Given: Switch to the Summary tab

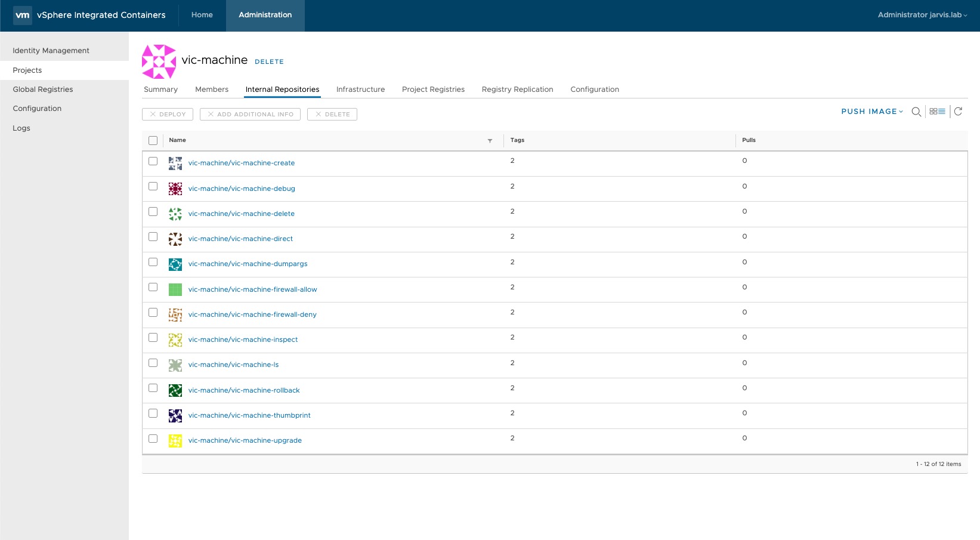Looking at the screenshot, I should 160,90.
